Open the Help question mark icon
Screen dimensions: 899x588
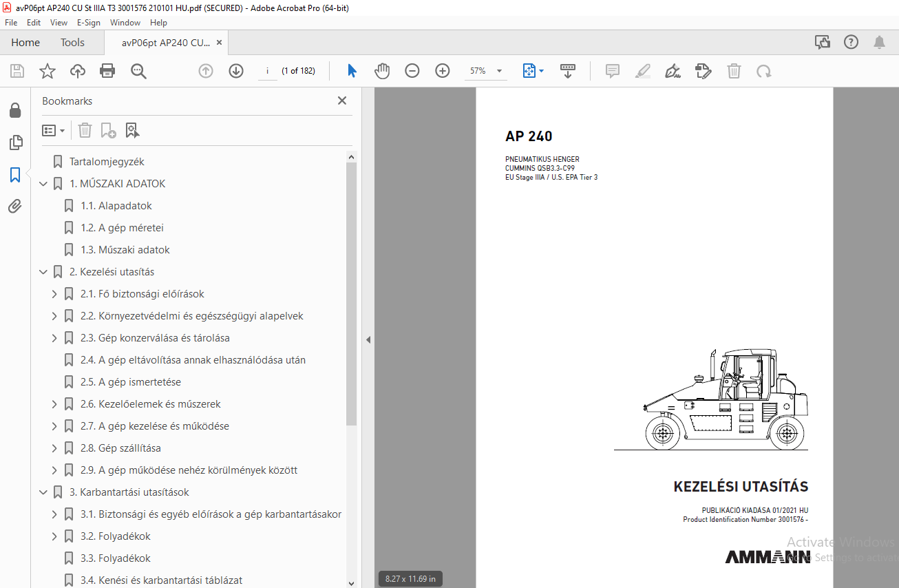click(852, 43)
